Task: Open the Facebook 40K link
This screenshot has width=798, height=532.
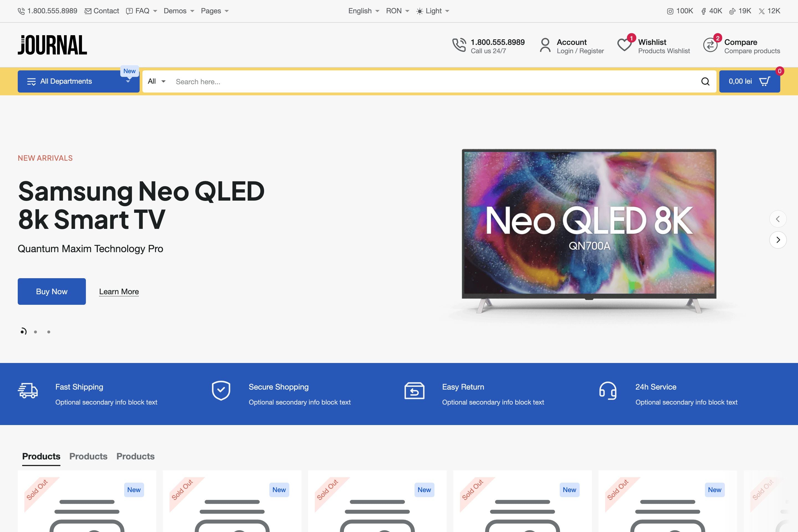Action: pyautogui.click(x=711, y=11)
